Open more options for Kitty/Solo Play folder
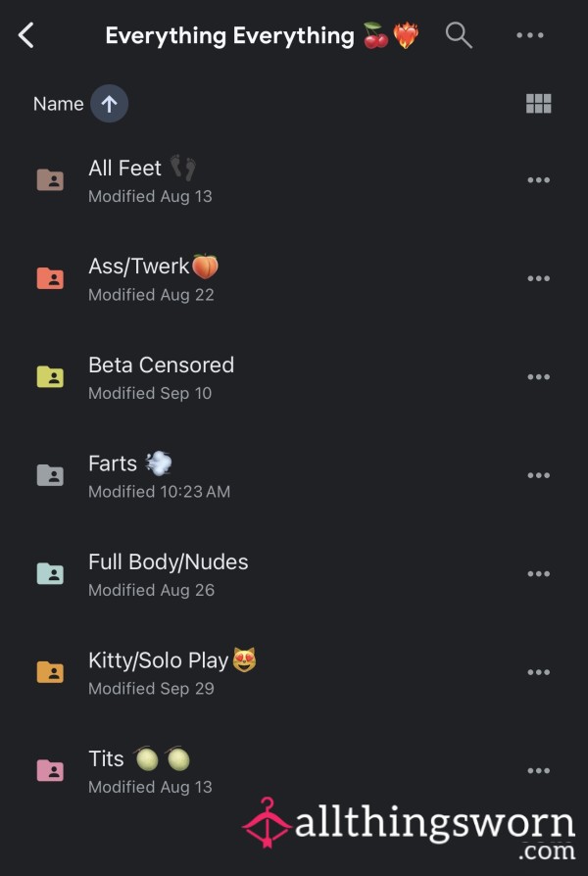This screenshot has height=876, width=588. pos(538,672)
